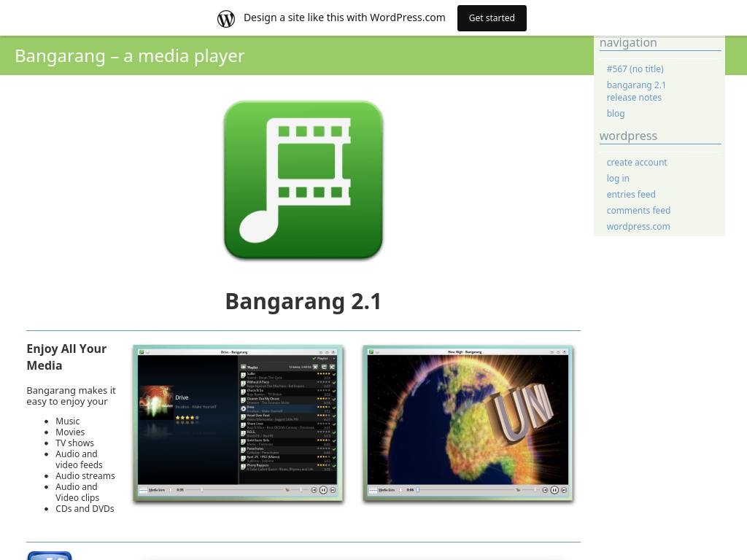The height and width of the screenshot is (560, 747).
Task: Click the Design a site like this banner text
Action: (344, 17)
